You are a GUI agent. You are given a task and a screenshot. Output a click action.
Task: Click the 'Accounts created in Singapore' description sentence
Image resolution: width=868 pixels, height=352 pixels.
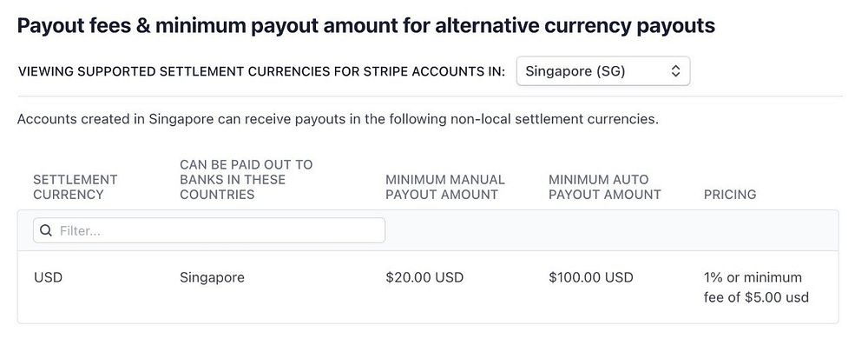pos(338,119)
